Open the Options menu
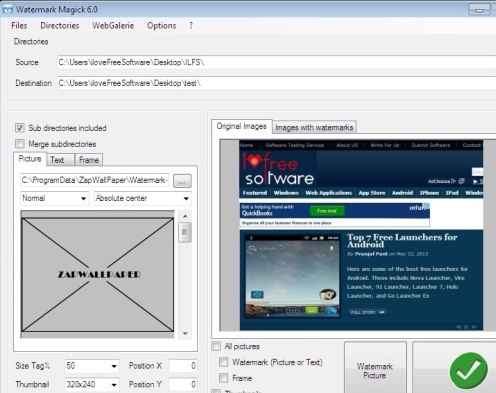Image resolution: width=496 pixels, height=393 pixels. click(x=162, y=26)
